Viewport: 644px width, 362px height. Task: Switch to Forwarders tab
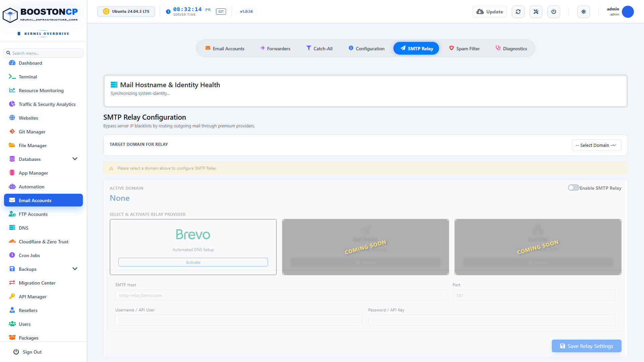click(x=275, y=49)
